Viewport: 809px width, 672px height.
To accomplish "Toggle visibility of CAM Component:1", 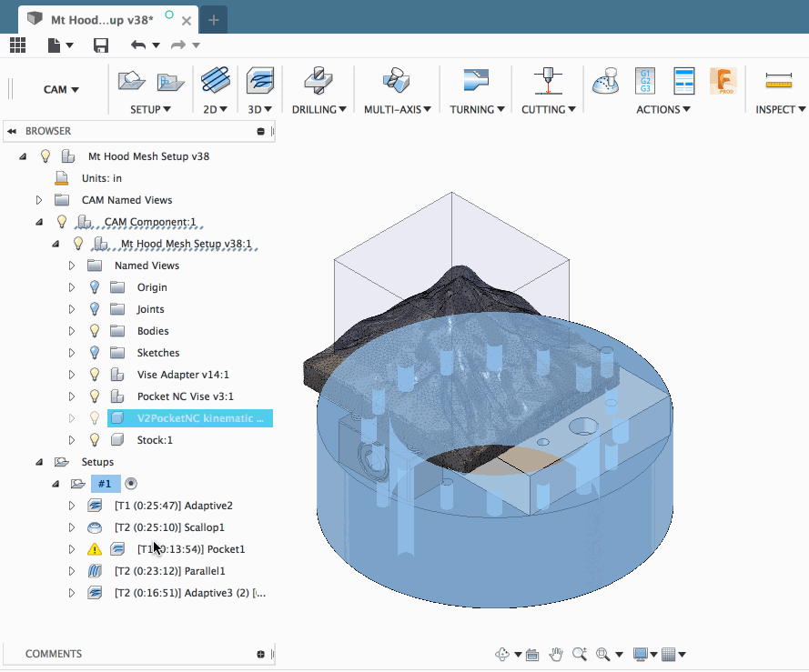I will [x=62, y=222].
